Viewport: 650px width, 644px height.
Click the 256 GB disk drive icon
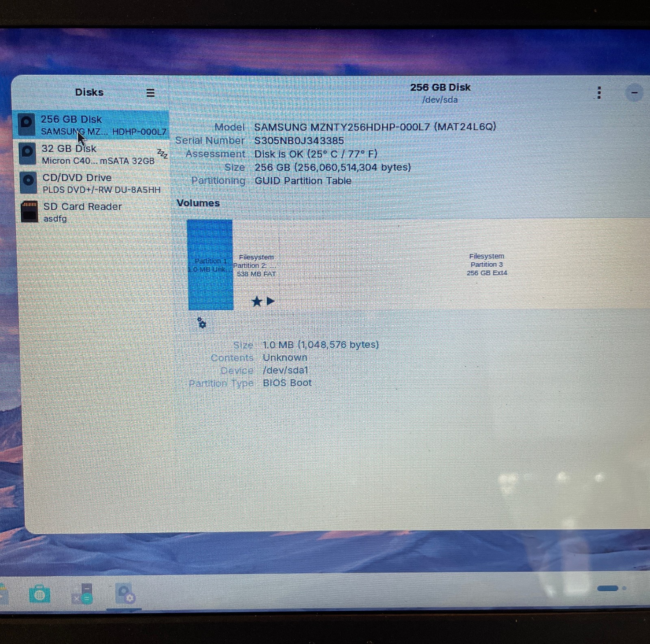pos(27,125)
